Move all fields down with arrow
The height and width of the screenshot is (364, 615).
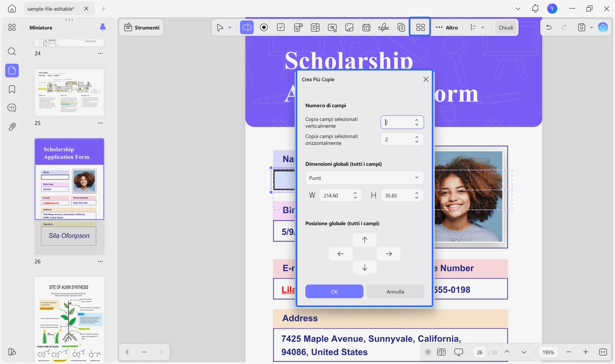[365, 267]
